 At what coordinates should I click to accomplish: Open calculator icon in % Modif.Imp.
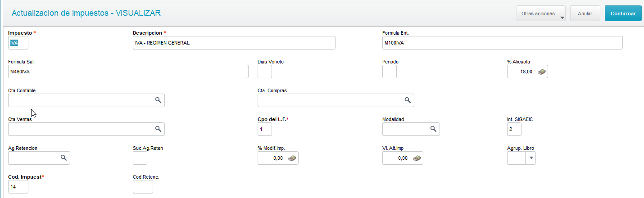click(292, 158)
